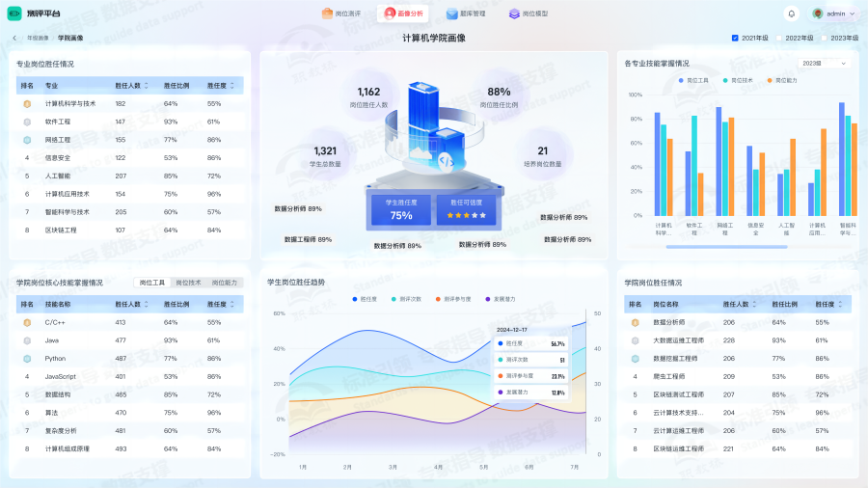The width and height of the screenshot is (868, 488).
Task: Click the back arrow in breadcrumb
Action: click(x=14, y=38)
